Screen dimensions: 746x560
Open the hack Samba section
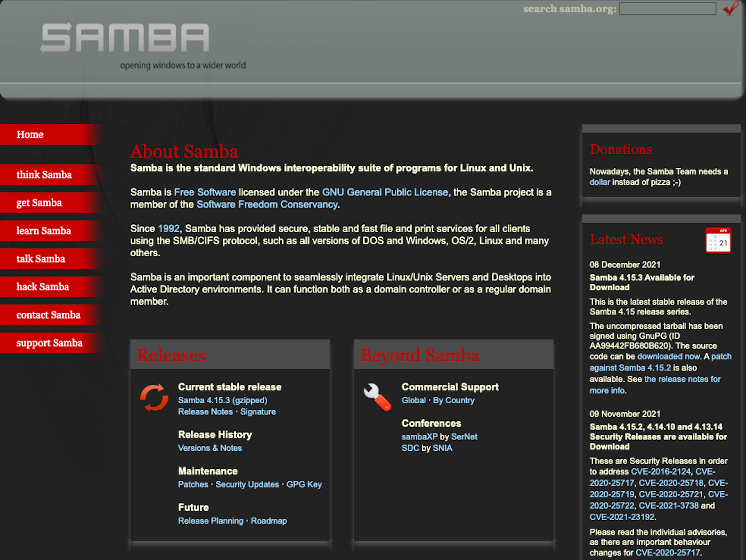coord(43,287)
